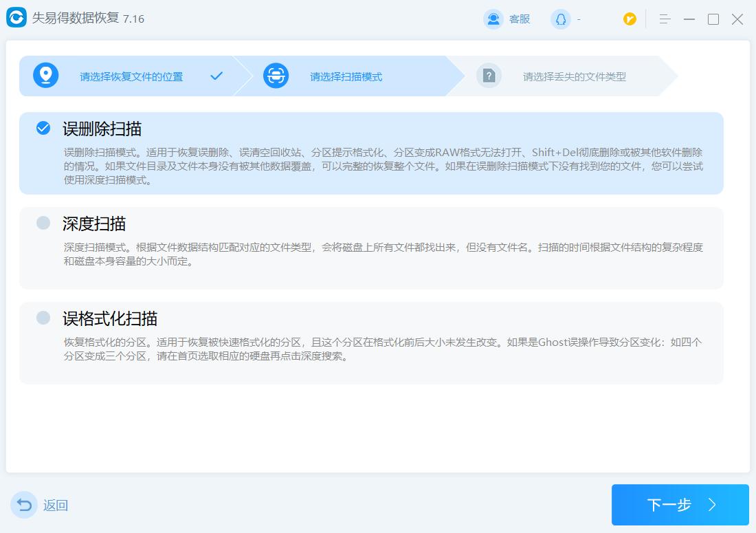Click the 返回 link at bottom left

pos(54,505)
